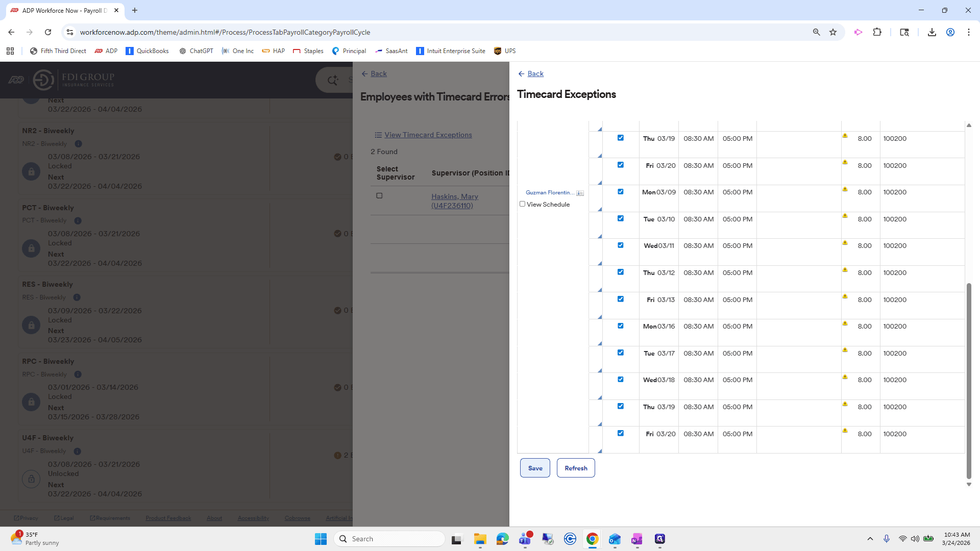Open View Timecard Exceptions list icon
The height and width of the screenshot is (551, 980).
point(378,135)
